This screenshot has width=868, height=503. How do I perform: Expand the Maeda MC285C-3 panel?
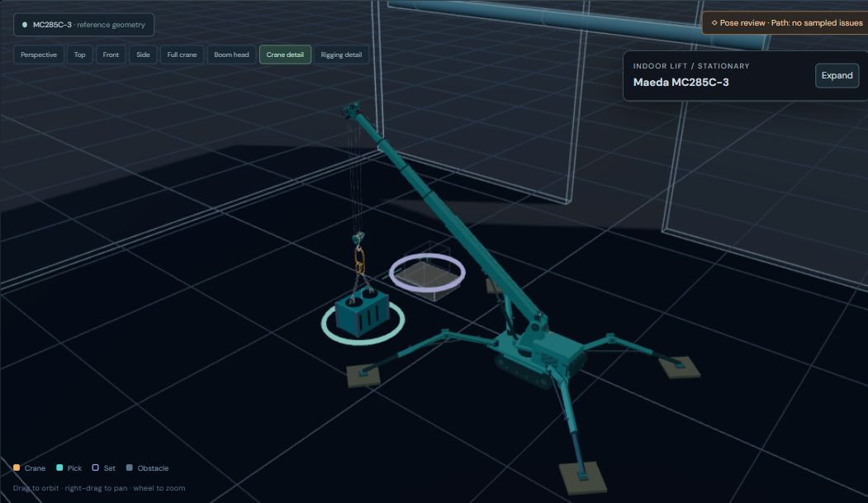tap(837, 76)
